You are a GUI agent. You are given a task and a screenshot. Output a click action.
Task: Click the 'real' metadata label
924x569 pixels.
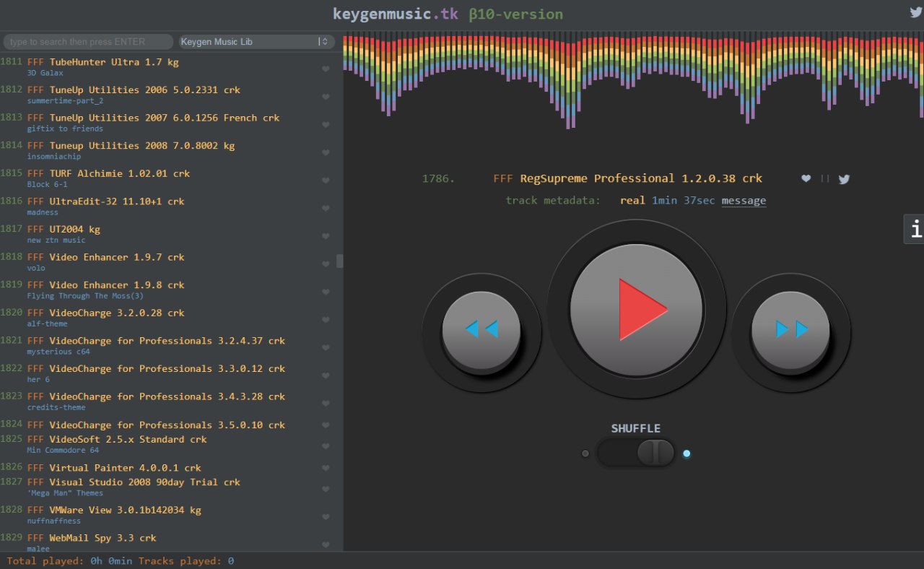(x=632, y=201)
